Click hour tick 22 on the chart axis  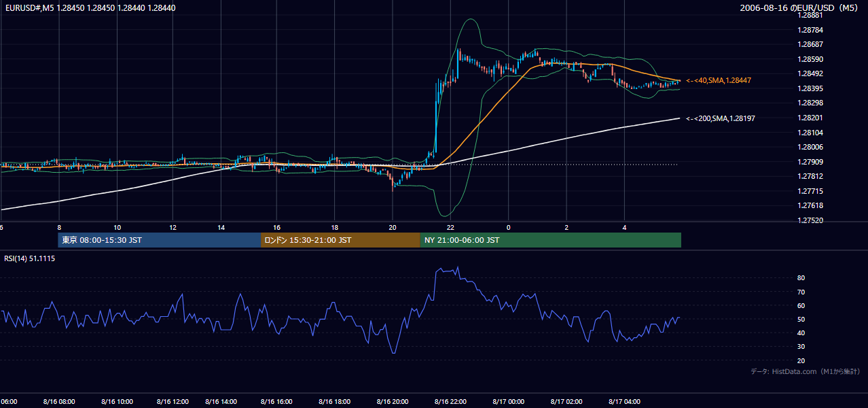click(x=450, y=226)
